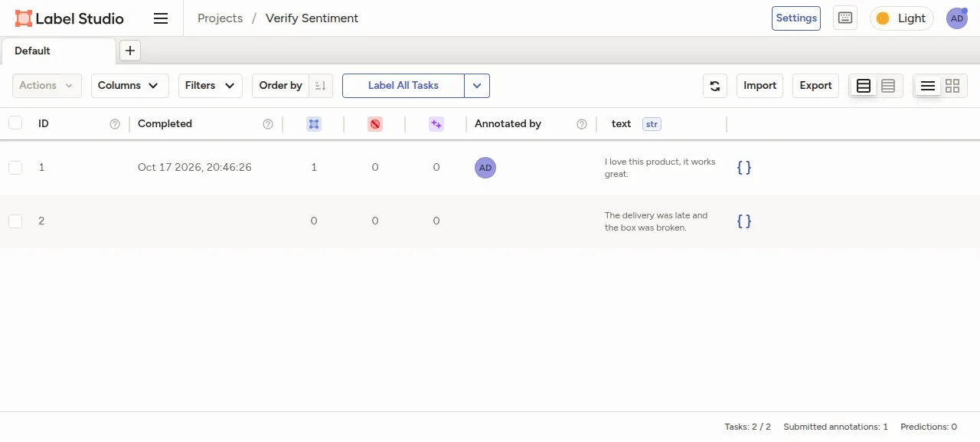Viewport: 980px width, 442px height.
Task: View JSON source for task 2
Action: coord(744,221)
